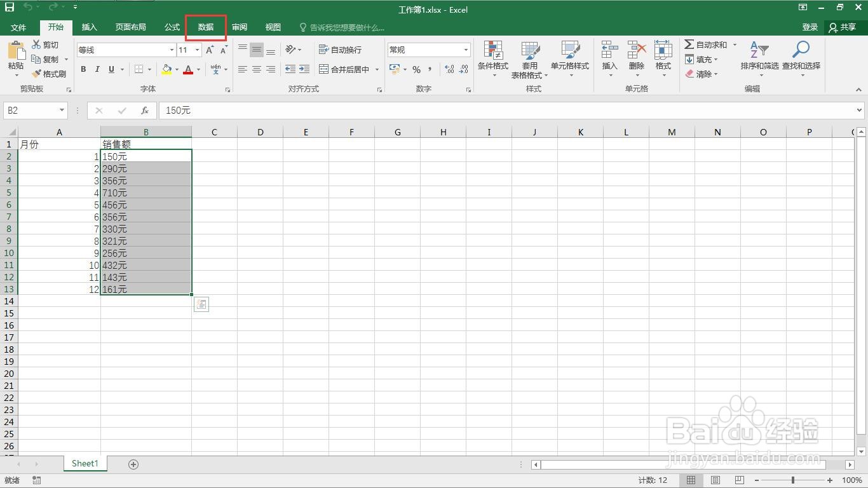Viewport: 868px width, 488px height.
Task: Click the Orientation text angle icon
Action: (290, 50)
